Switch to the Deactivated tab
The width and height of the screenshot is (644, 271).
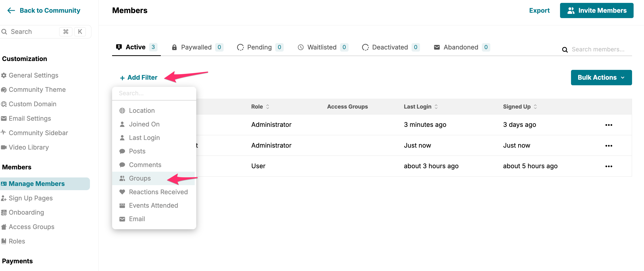(390, 47)
